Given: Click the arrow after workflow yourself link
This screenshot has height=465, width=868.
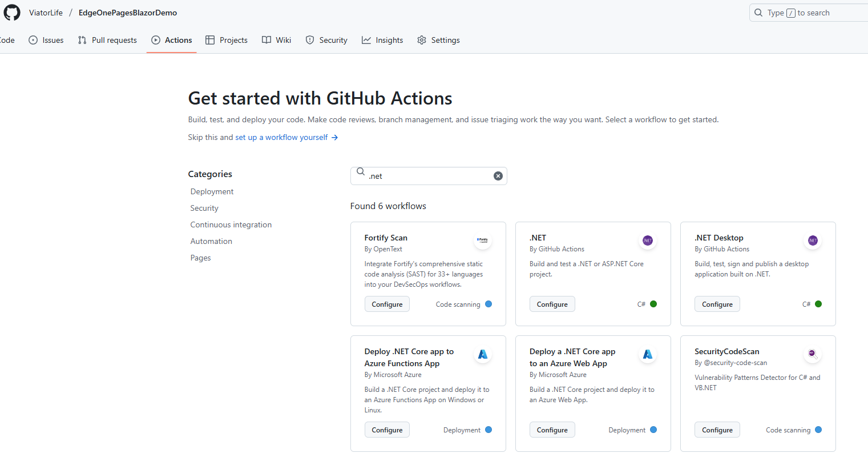Looking at the screenshot, I should (334, 138).
